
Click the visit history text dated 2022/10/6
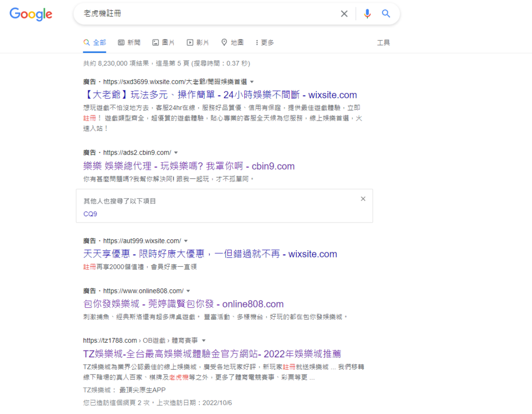tap(157, 403)
